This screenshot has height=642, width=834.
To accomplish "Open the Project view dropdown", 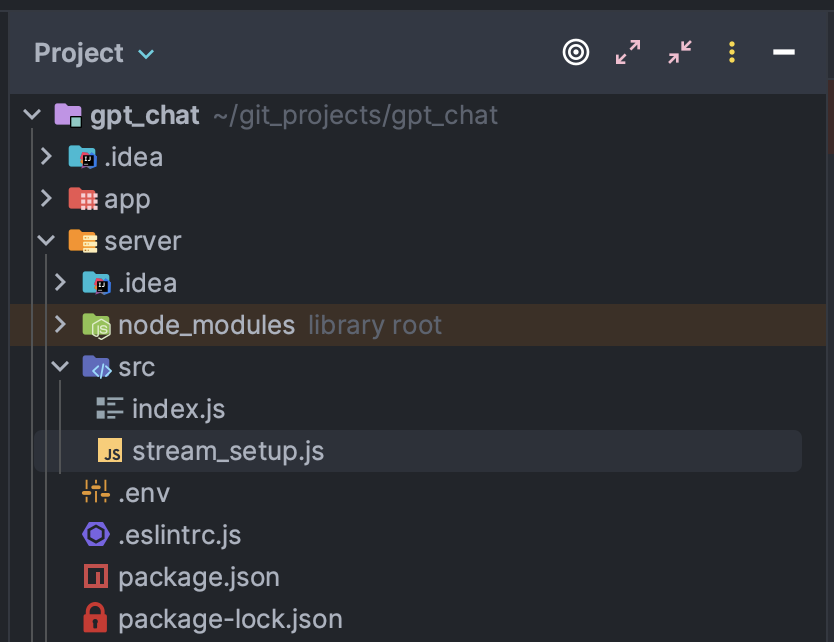I will (x=146, y=54).
